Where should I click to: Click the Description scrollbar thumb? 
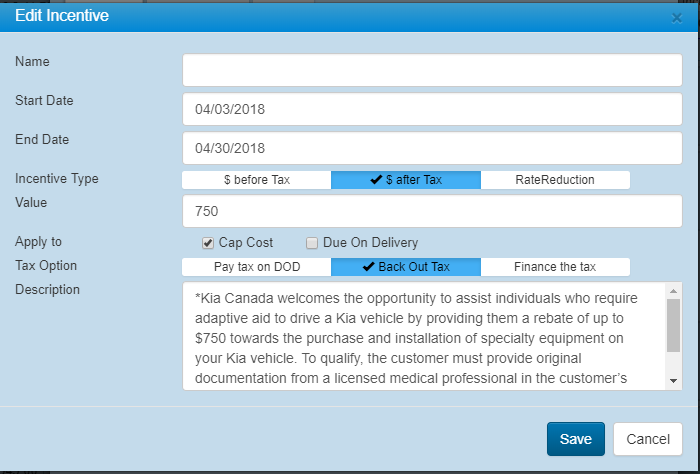(674, 324)
